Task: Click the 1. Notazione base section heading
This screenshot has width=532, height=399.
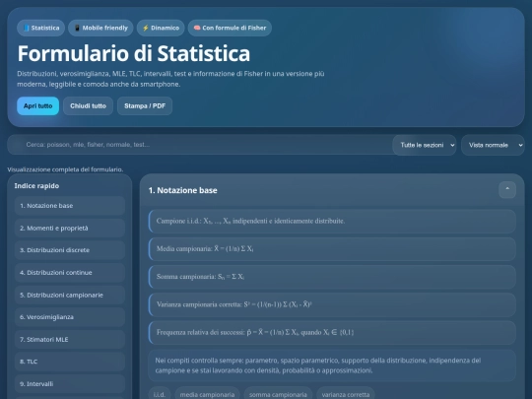Action: [183, 190]
